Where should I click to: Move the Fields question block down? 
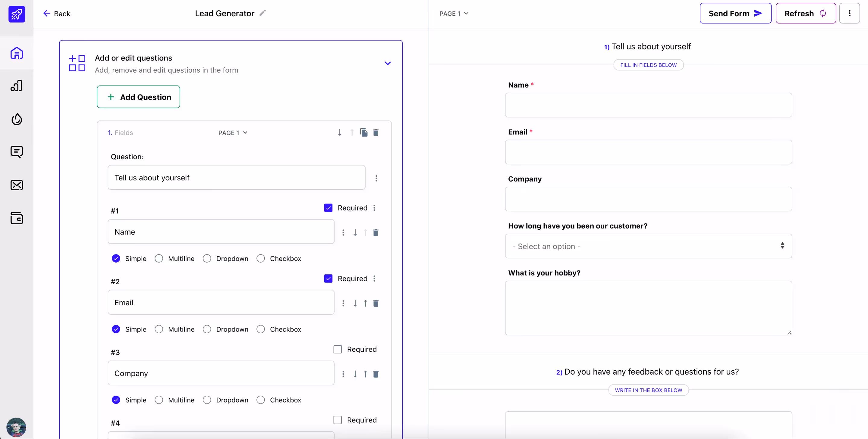pyautogui.click(x=340, y=132)
